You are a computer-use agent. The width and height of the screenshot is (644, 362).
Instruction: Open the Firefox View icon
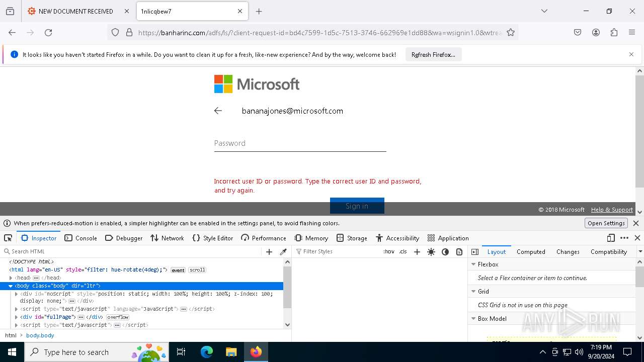(x=10, y=11)
